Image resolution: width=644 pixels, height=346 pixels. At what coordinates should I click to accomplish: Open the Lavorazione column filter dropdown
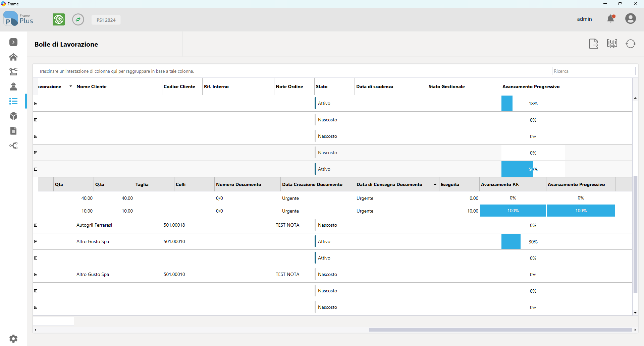click(x=70, y=86)
